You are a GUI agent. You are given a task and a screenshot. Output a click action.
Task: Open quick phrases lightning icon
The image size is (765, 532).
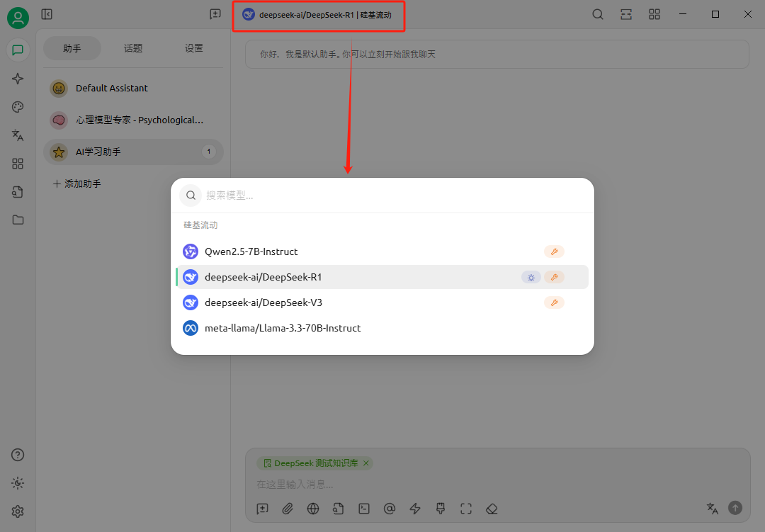coord(415,509)
